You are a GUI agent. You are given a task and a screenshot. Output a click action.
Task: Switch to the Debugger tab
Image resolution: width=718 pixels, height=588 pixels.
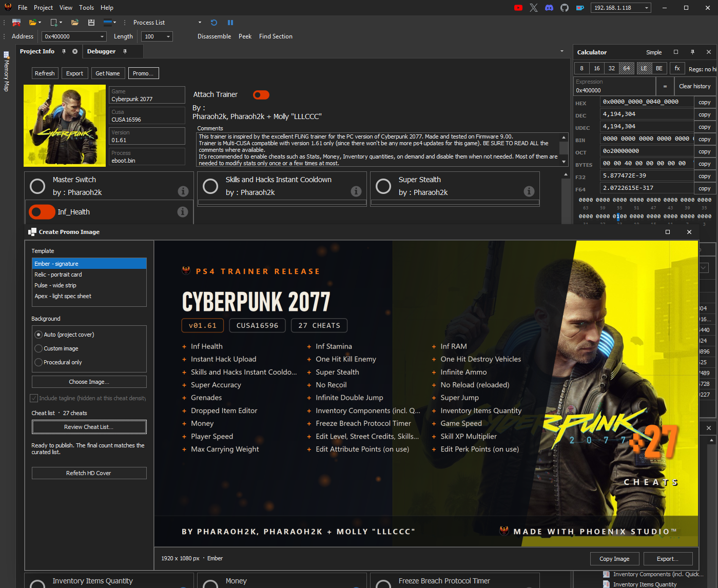(x=102, y=51)
